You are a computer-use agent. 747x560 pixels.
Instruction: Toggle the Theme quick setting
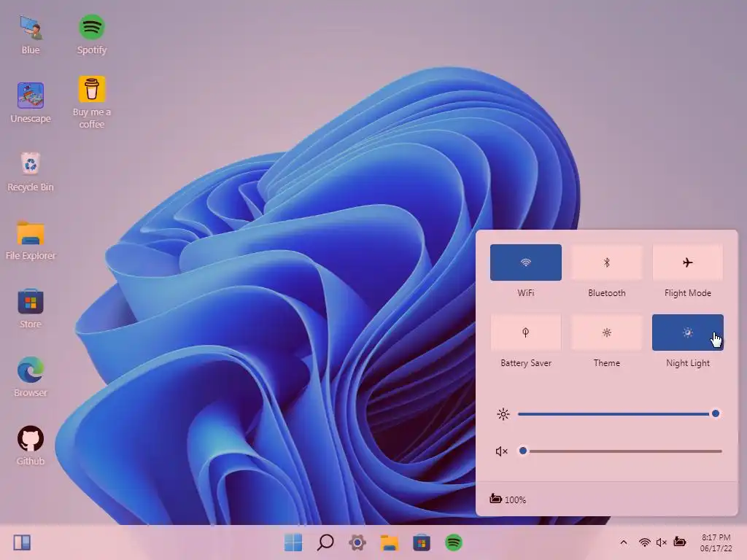coord(606,332)
